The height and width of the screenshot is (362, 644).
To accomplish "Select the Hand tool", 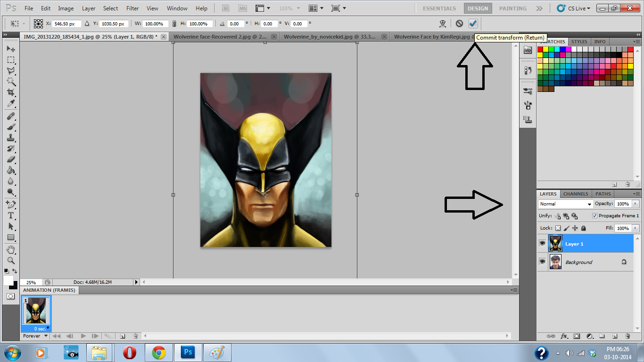I will pos(10,249).
